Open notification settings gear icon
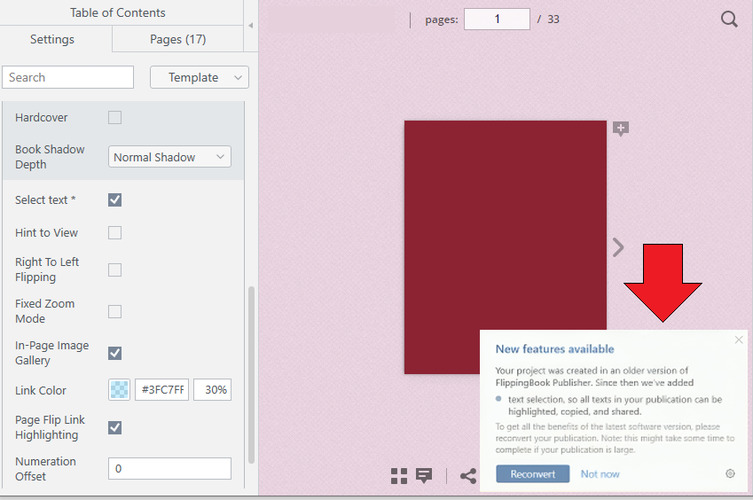The image size is (753, 500). tap(730, 474)
